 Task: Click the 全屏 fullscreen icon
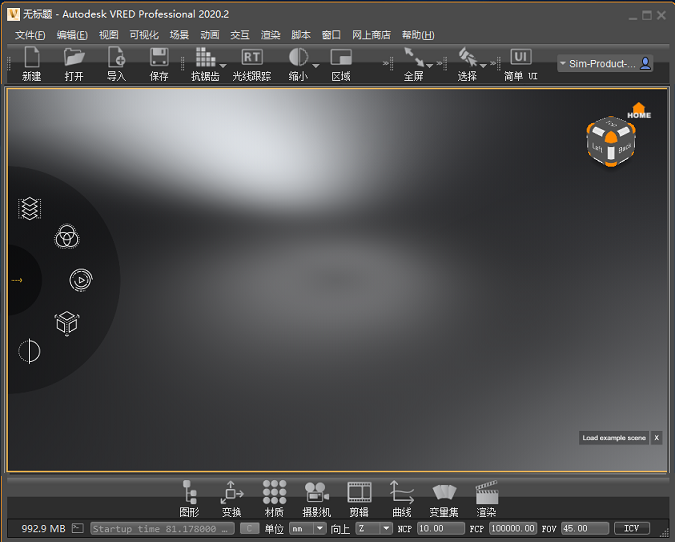413,64
